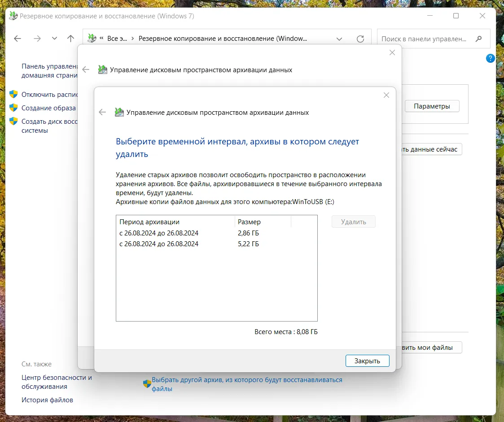This screenshot has width=504, height=422.
Task: Click the Help question mark icon
Action: pos(490,58)
